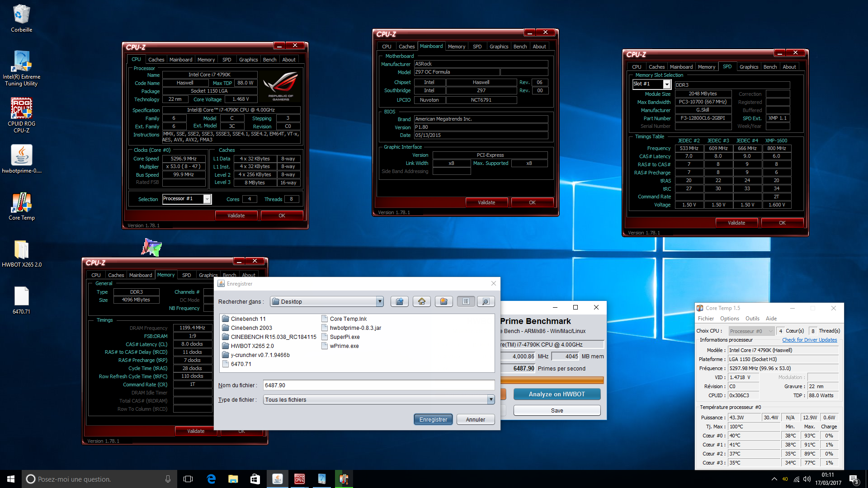868x488 pixels.
Task: Open the Windows Start menu
Action: (x=11, y=479)
